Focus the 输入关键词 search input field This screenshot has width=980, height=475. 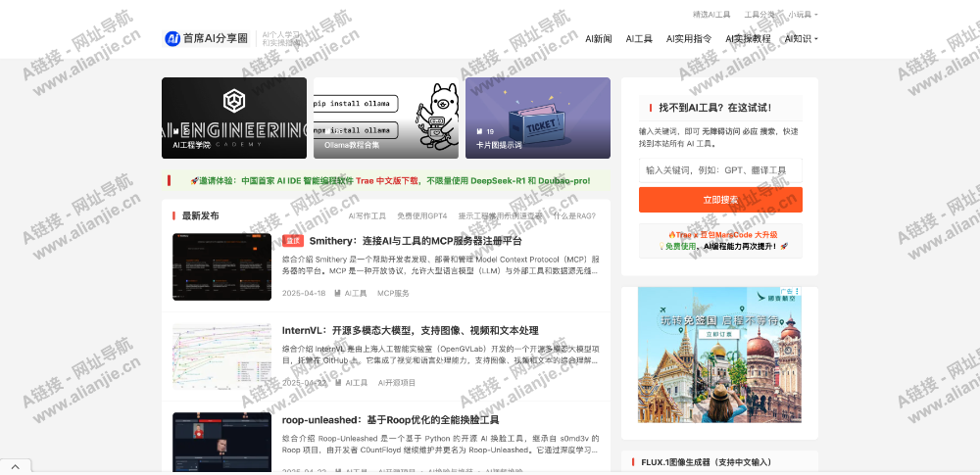click(720, 170)
